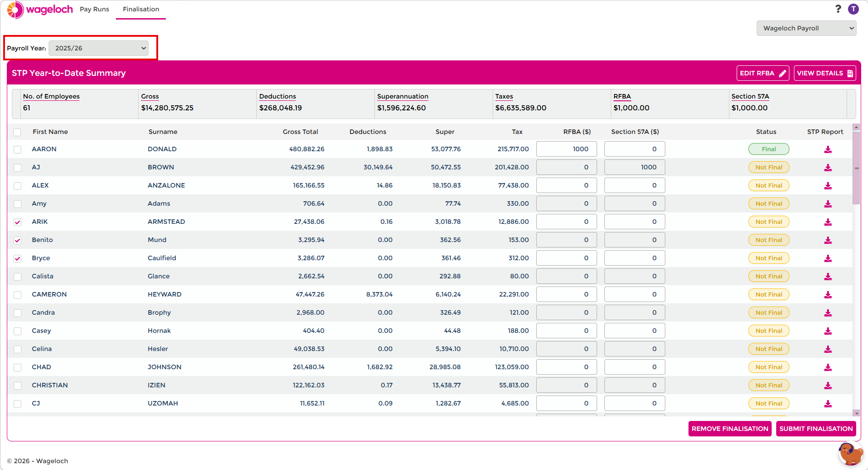Click the Surname column header

[x=163, y=132]
